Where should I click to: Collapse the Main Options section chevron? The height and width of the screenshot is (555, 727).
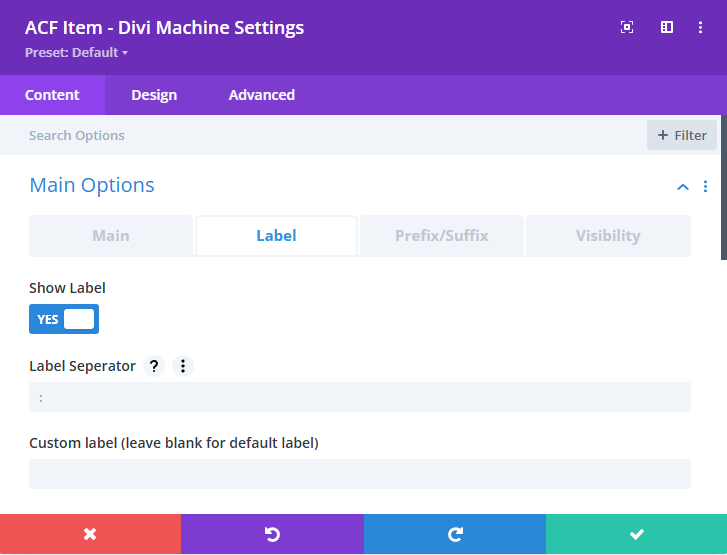coord(683,187)
